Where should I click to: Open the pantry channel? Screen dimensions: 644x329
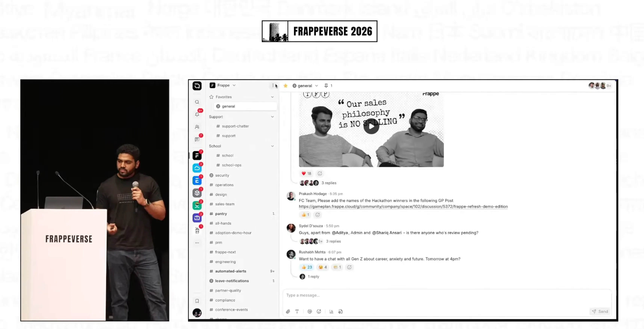coord(243,214)
